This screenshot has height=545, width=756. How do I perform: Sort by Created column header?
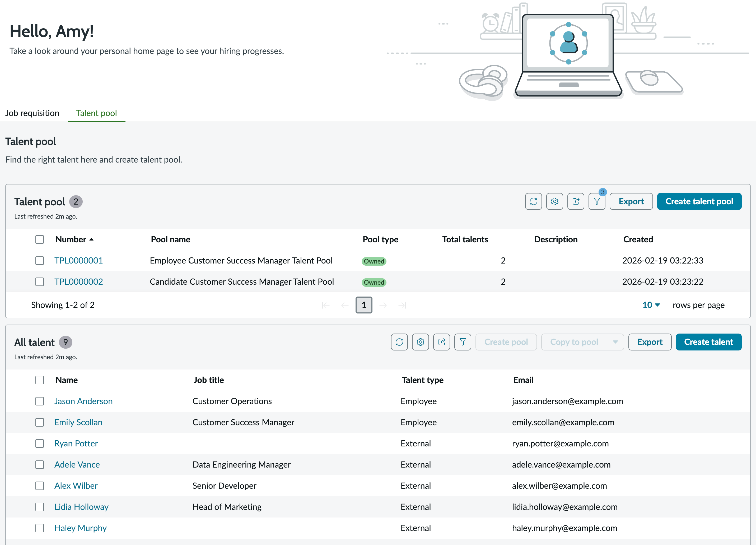click(638, 239)
